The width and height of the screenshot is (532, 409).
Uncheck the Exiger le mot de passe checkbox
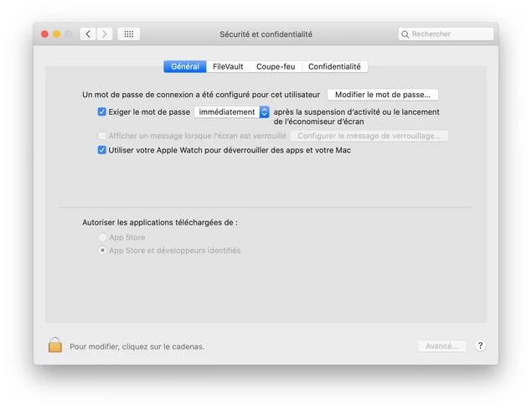click(101, 111)
